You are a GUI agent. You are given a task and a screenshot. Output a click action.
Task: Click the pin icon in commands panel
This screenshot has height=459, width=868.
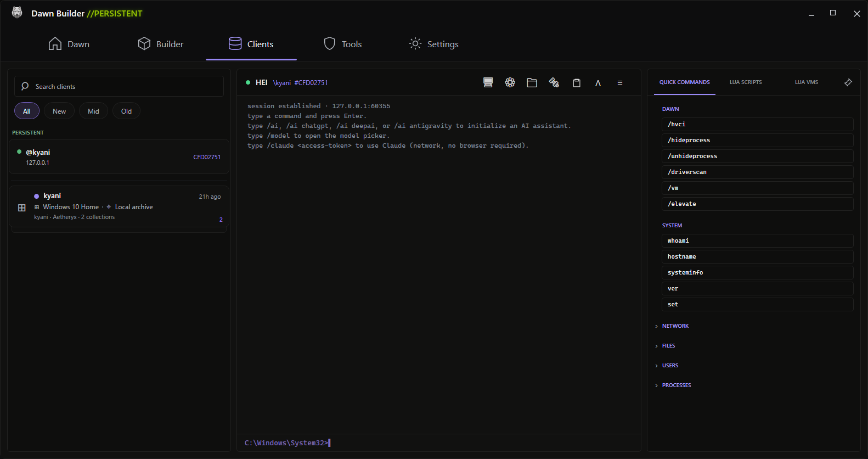[x=848, y=82]
